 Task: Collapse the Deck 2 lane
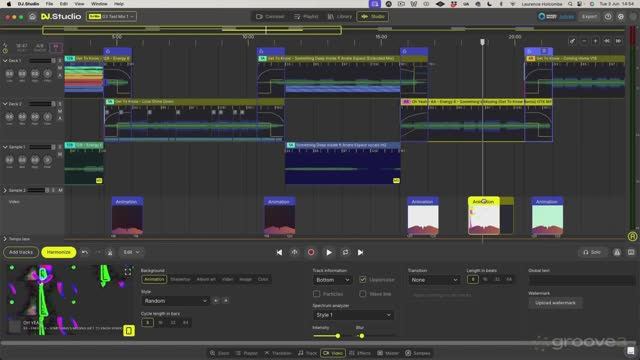(x=5, y=104)
